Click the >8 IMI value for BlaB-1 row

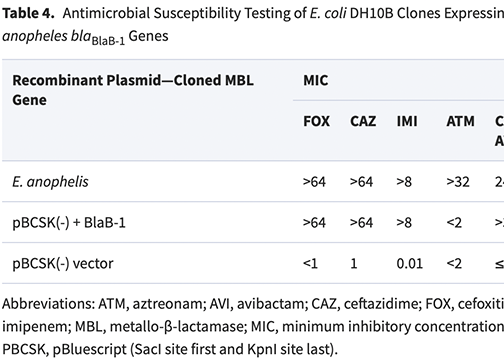404,223
